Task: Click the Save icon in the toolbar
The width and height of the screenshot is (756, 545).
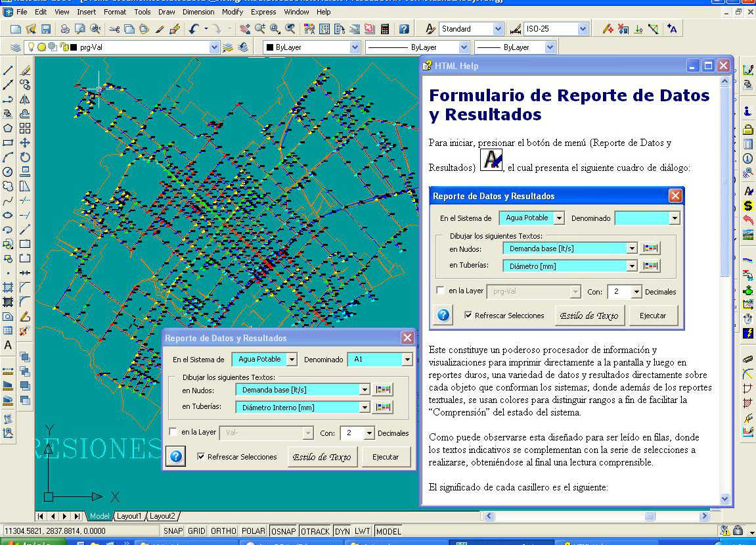Action: (x=46, y=29)
